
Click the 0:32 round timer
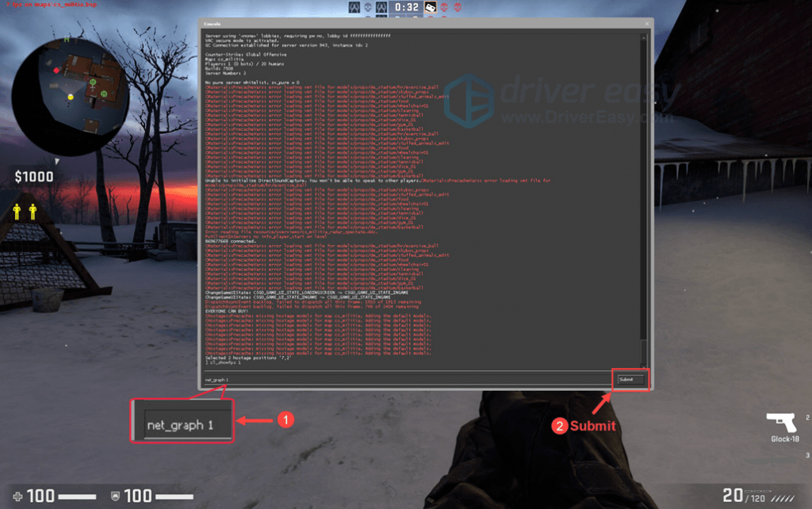(x=406, y=7)
